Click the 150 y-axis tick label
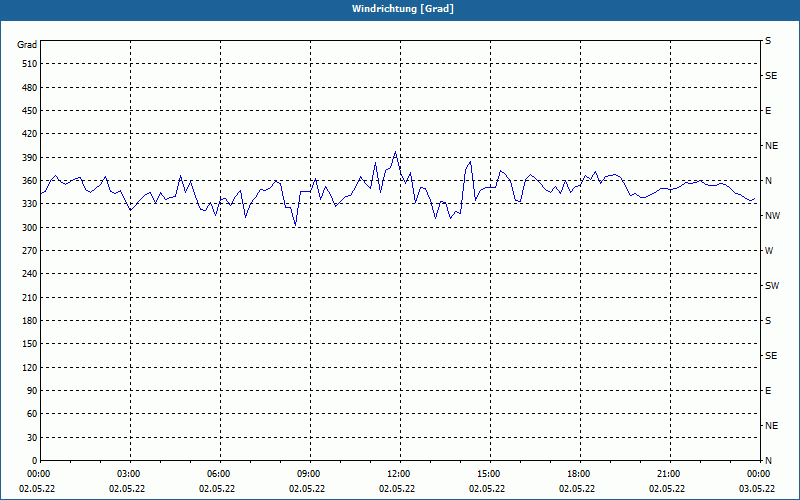Screen dimensions: 800x500 (30, 344)
